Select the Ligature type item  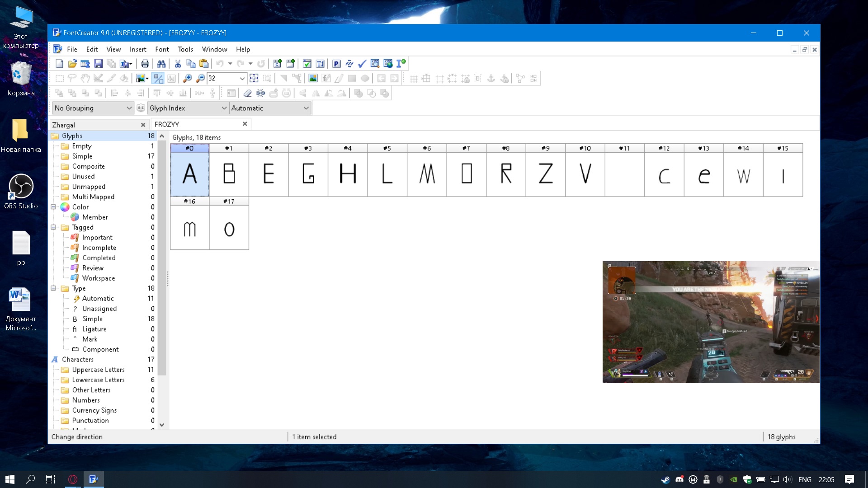[x=94, y=329]
